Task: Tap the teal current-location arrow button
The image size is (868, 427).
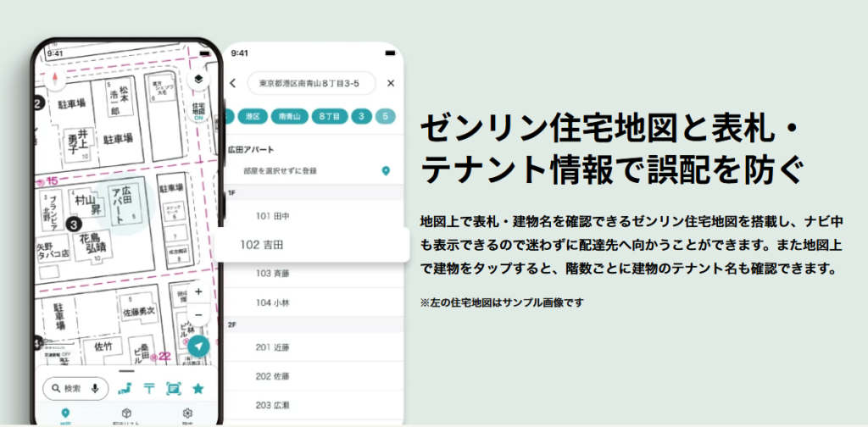Action: [x=198, y=347]
